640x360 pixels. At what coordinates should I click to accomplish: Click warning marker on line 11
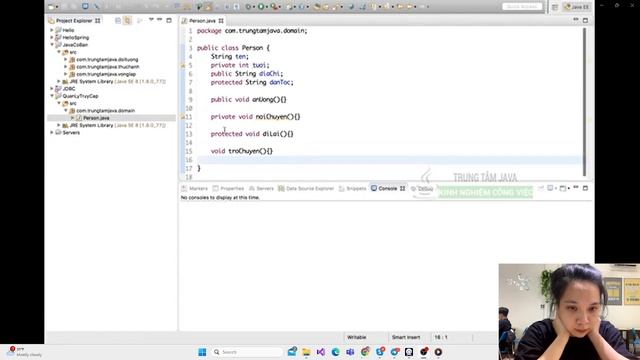click(x=183, y=117)
